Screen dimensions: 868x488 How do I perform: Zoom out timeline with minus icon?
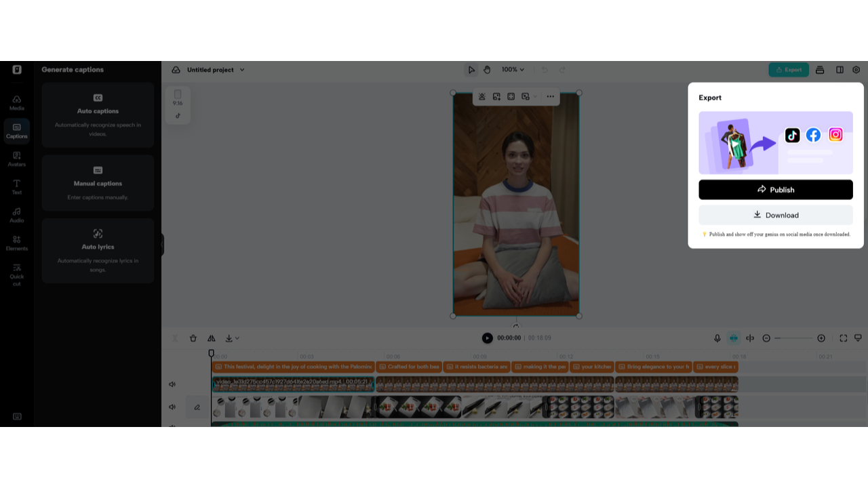pos(766,338)
